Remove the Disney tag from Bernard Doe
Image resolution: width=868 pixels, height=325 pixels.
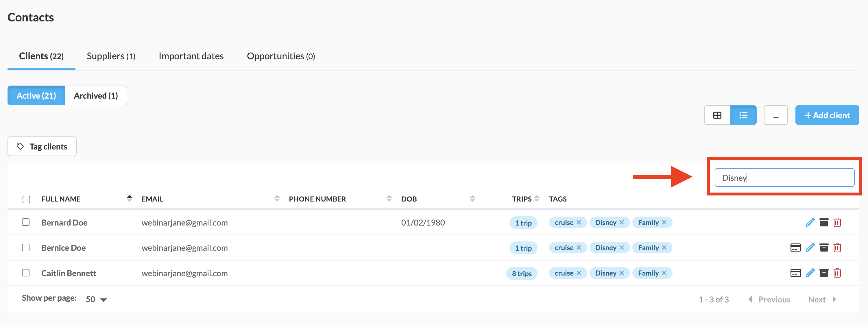(x=622, y=223)
